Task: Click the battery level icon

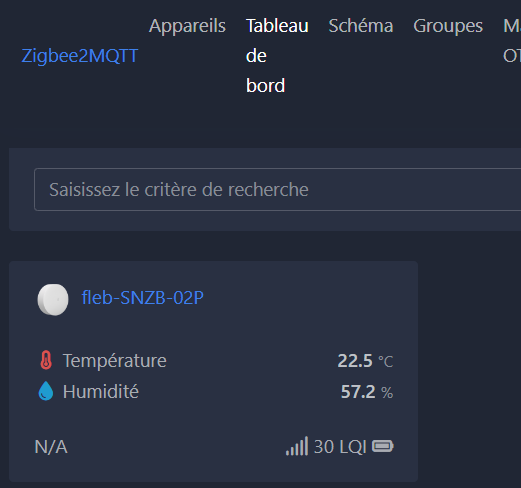Action: [x=383, y=446]
